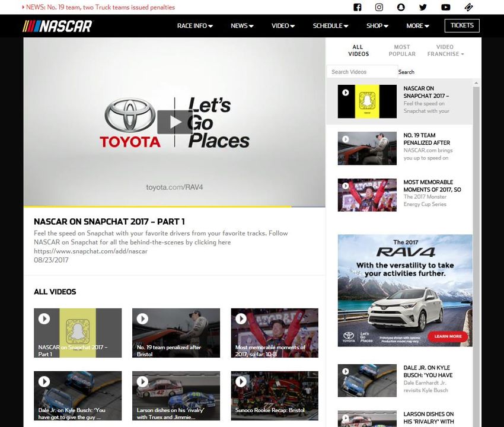Expand the SCHEDULE dropdown menu
Viewport: 504px width, 427px height.
tap(330, 26)
